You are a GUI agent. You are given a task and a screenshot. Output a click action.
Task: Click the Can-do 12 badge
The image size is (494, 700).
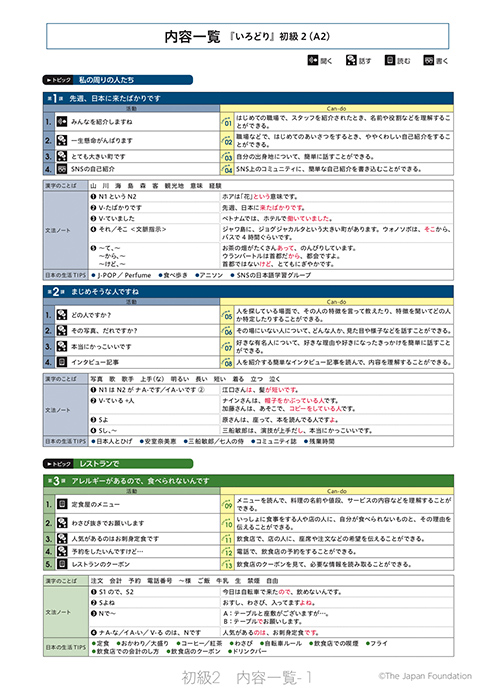227,551
